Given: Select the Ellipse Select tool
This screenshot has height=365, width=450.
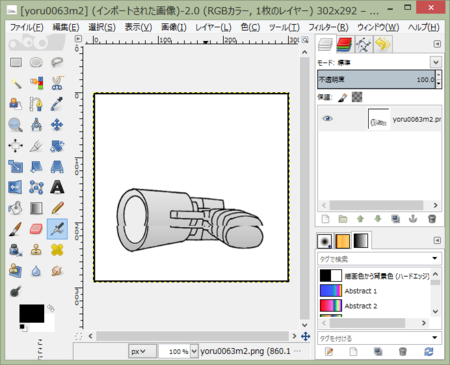Looking at the screenshot, I should (x=36, y=62).
